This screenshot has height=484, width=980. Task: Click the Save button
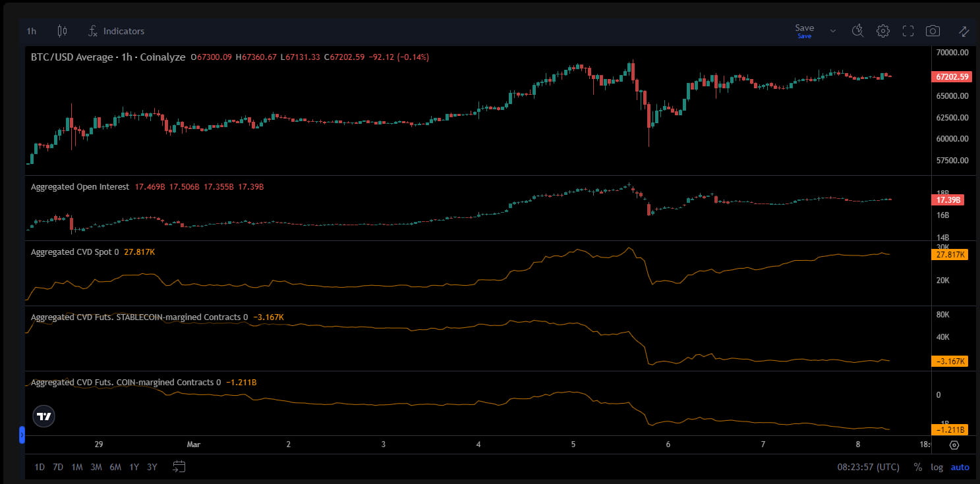(804, 28)
